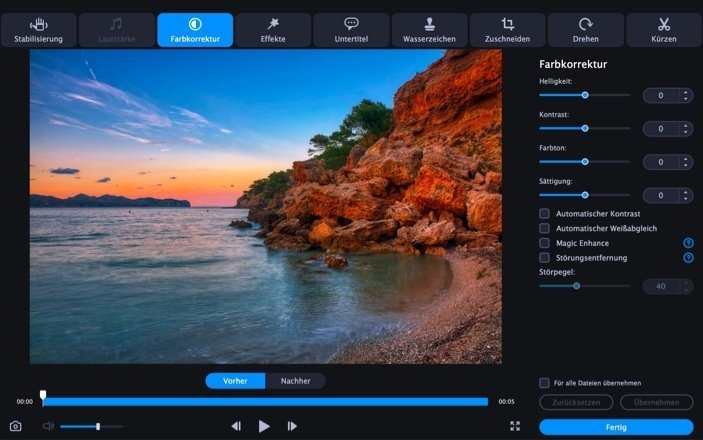Select the Vorher preview tab
This screenshot has height=440, width=703.
235,381
